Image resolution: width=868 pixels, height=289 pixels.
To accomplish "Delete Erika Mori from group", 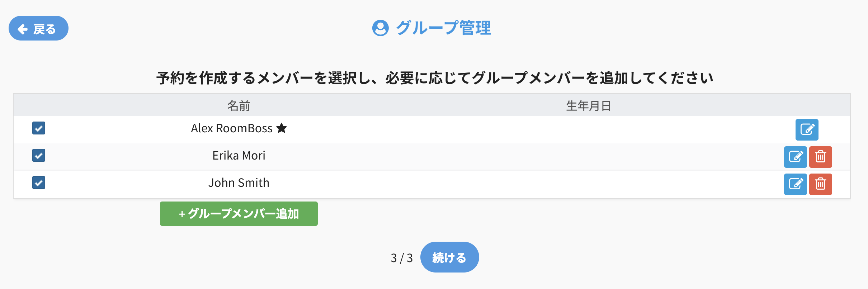I will coord(820,157).
